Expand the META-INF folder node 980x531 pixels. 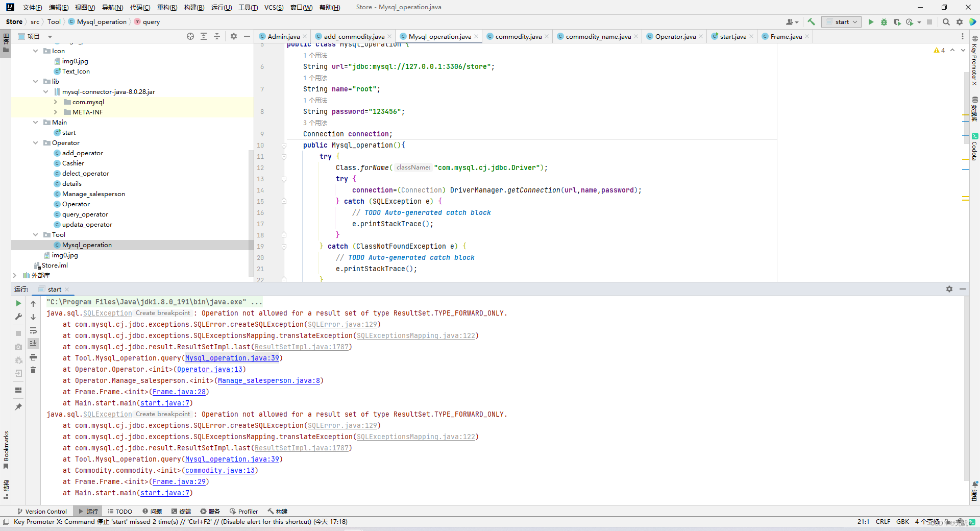coord(56,112)
